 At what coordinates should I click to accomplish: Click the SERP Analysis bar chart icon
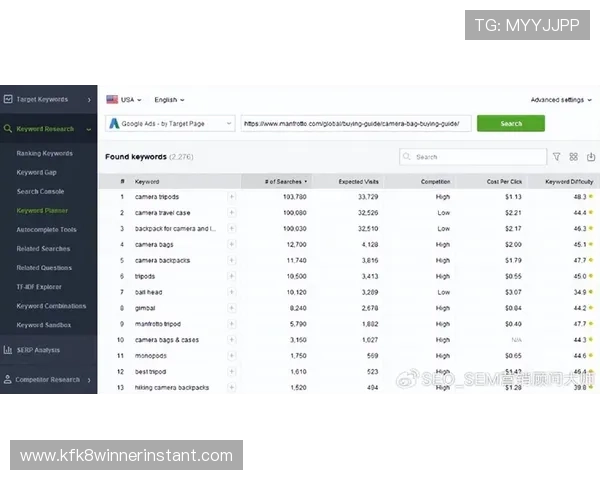point(8,350)
